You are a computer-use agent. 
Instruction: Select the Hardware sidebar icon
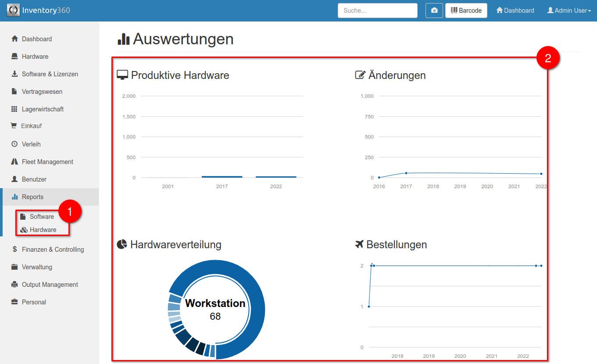pyautogui.click(x=14, y=56)
